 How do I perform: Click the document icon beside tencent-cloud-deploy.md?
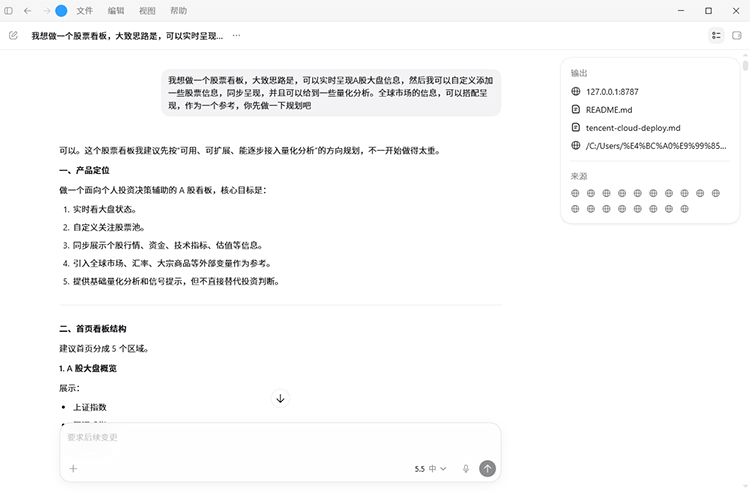coord(576,128)
